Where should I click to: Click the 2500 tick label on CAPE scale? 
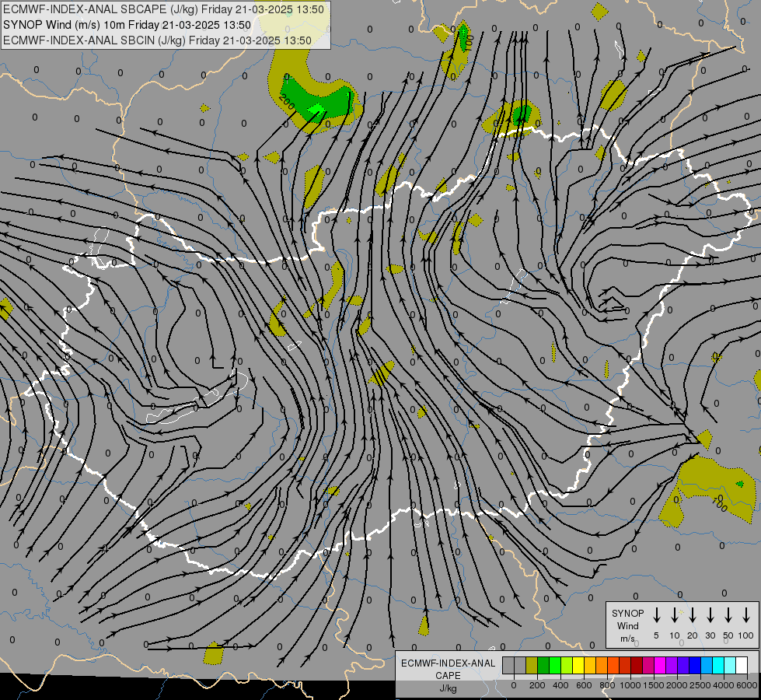point(700,685)
